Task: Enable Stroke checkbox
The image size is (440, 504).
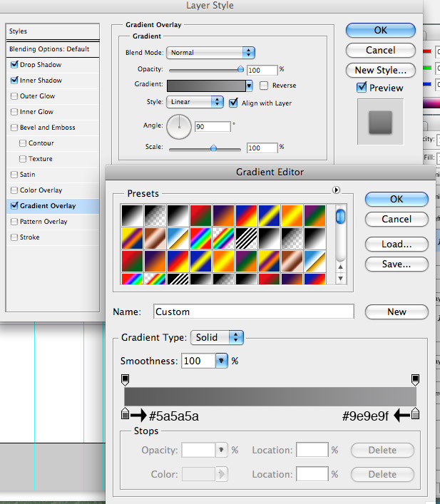Action: [x=14, y=237]
